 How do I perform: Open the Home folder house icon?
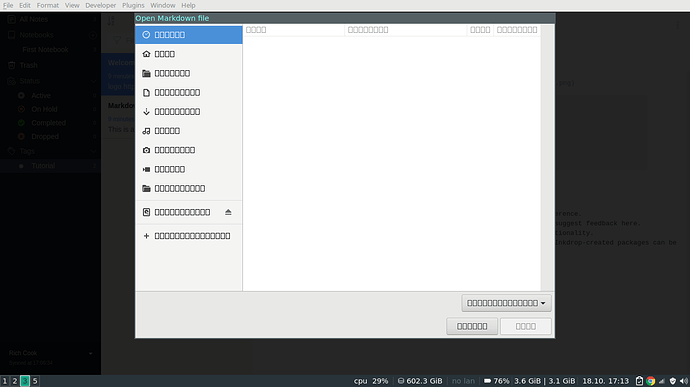(189, 54)
